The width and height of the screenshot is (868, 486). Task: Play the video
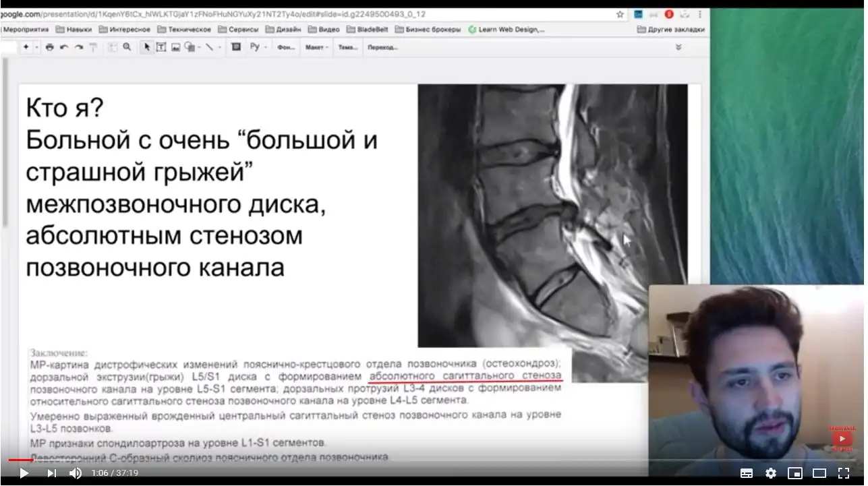click(24, 473)
